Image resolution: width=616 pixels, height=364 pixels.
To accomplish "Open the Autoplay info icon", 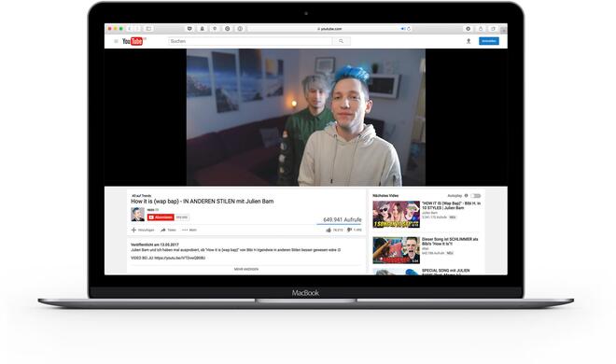I will (x=467, y=196).
